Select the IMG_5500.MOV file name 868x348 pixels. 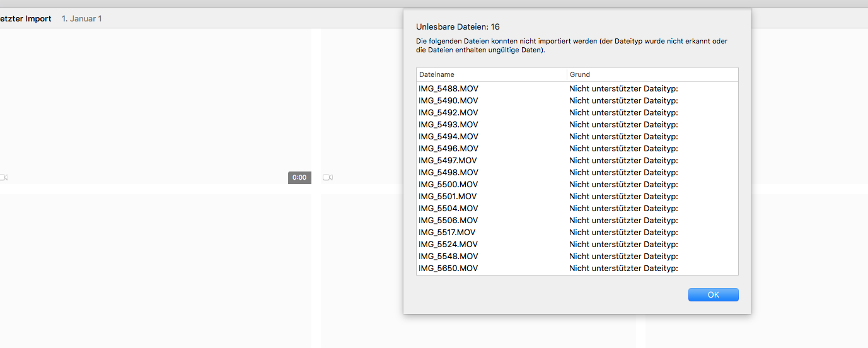[x=448, y=184]
